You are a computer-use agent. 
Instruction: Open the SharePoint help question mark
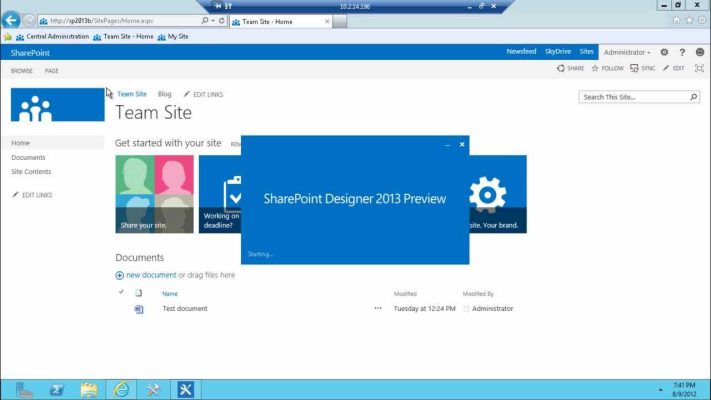[682, 52]
